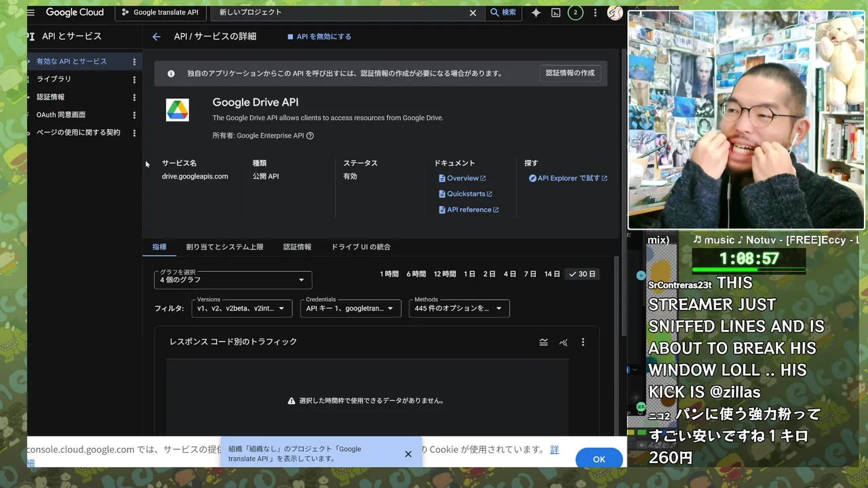Open 有効な API とサービス in the sidebar
Viewport: 868px width, 488px height.
coord(72,62)
